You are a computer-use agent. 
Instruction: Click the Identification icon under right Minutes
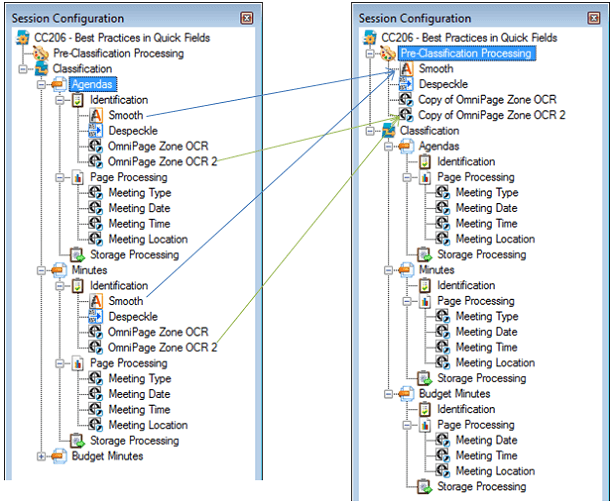(x=425, y=285)
